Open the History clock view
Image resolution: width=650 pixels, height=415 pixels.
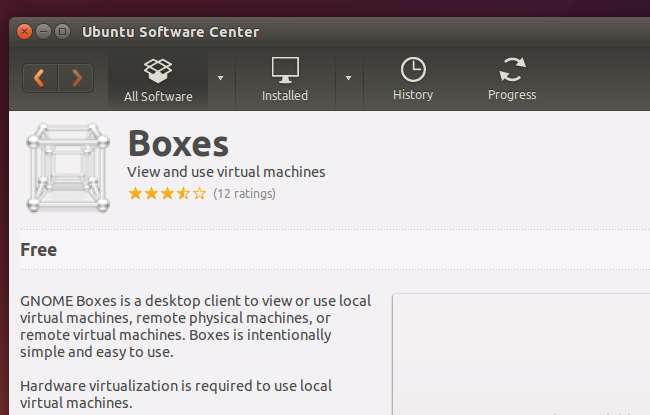[x=412, y=78]
